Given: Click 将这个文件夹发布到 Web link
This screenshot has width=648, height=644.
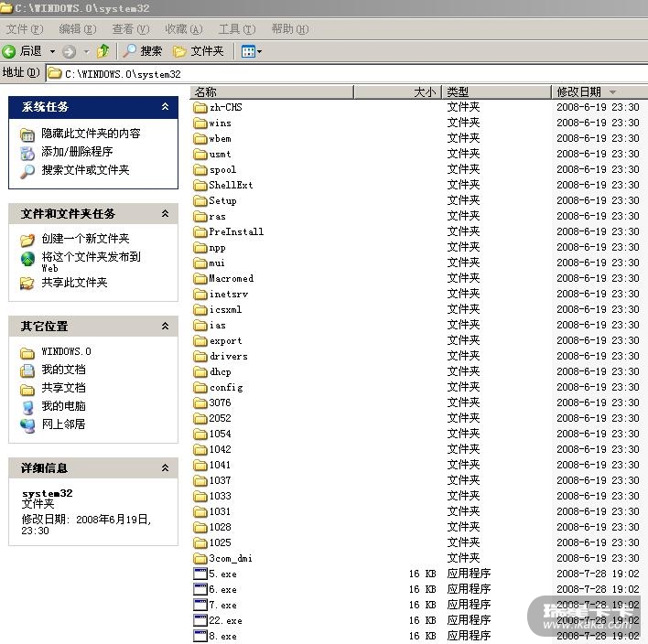Looking at the screenshot, I should click(91, 262).
